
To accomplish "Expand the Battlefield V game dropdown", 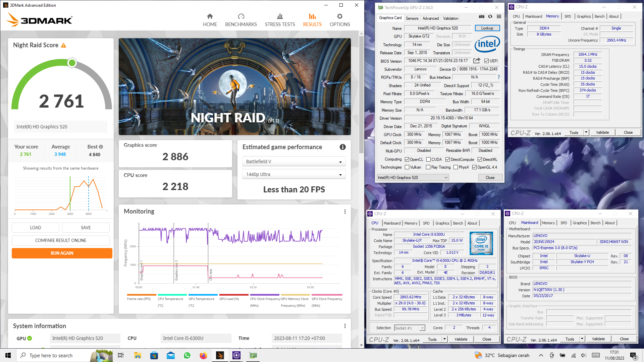I will [294, 162].
